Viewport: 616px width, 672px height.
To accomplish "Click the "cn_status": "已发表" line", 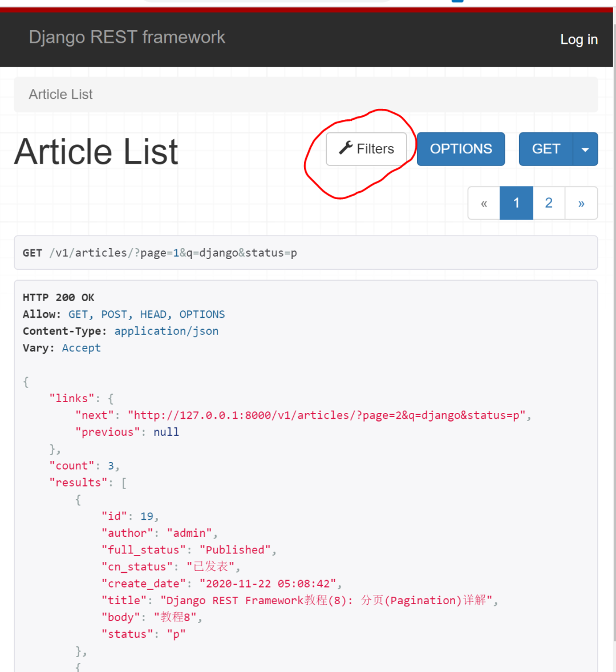I will click(x=171, y=566).
